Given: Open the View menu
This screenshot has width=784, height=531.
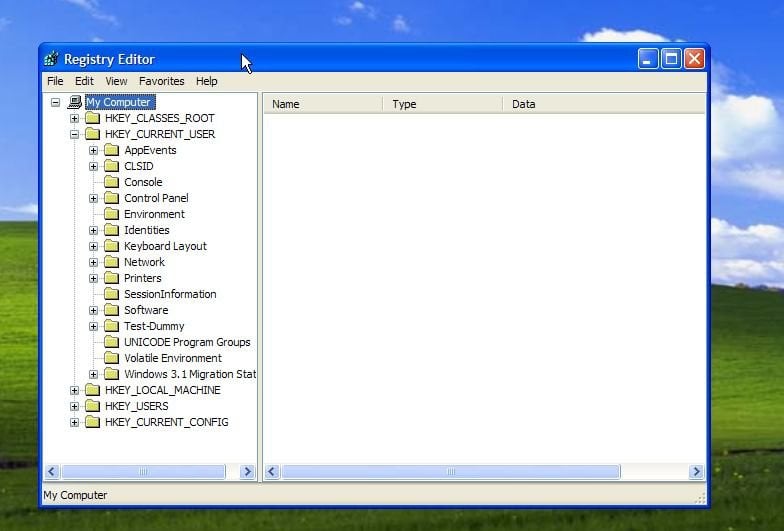Looking at the screenshot, I should tap(116, 81).
